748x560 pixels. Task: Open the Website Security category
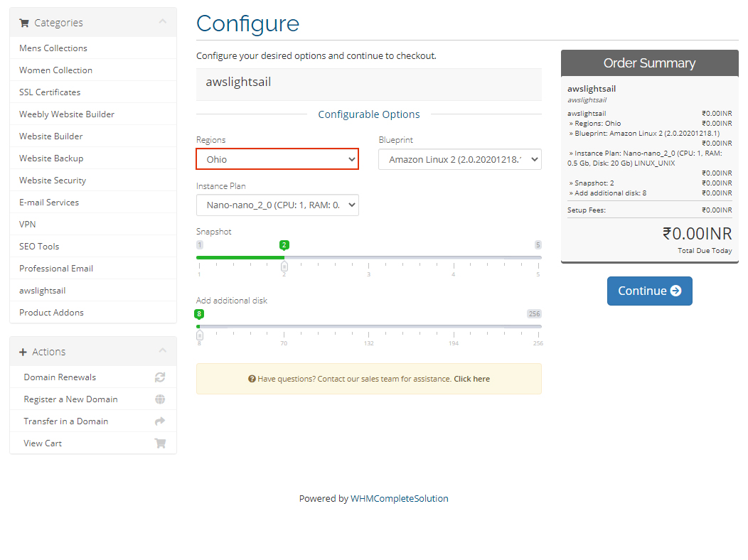[x=53, y=181]
